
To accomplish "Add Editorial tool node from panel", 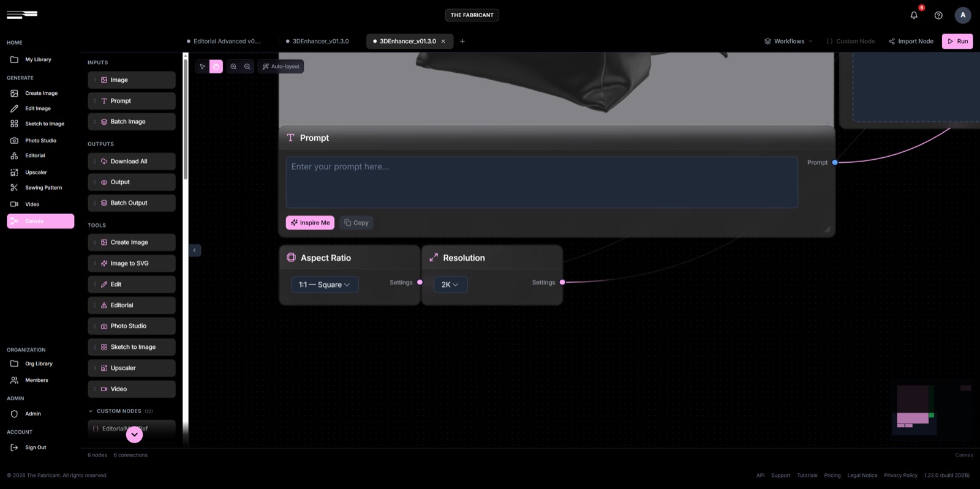I will coord(132,305).
